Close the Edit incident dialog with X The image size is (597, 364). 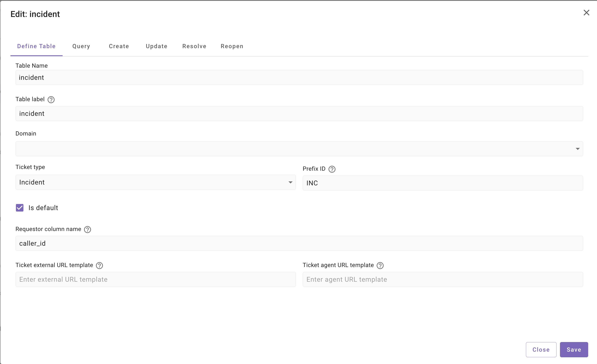[586, 13]
